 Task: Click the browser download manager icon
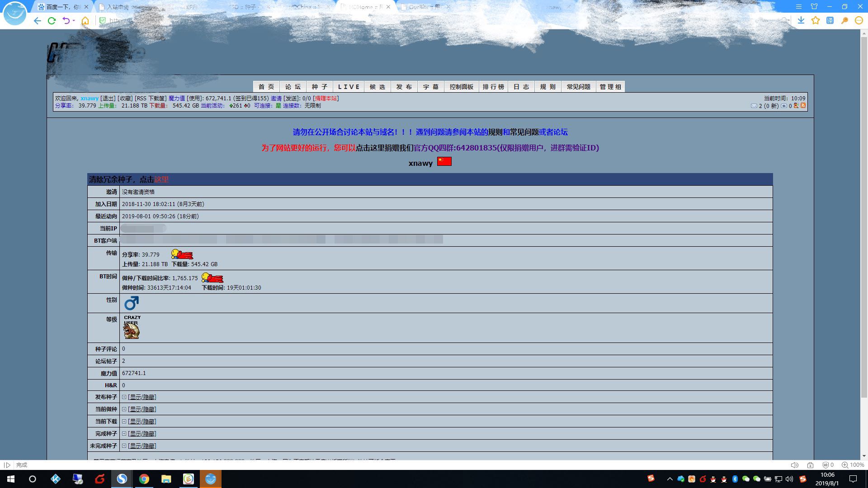801,20
